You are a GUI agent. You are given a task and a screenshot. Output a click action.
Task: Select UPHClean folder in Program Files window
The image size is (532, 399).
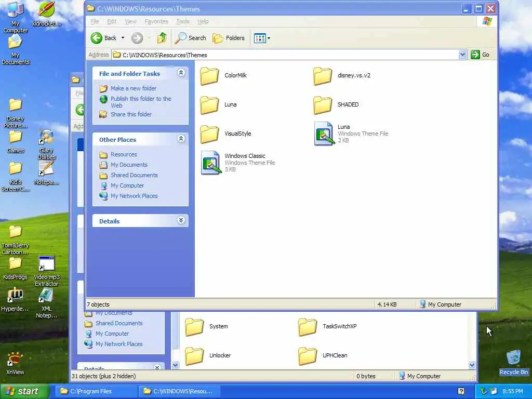click(x=323, y=355)
